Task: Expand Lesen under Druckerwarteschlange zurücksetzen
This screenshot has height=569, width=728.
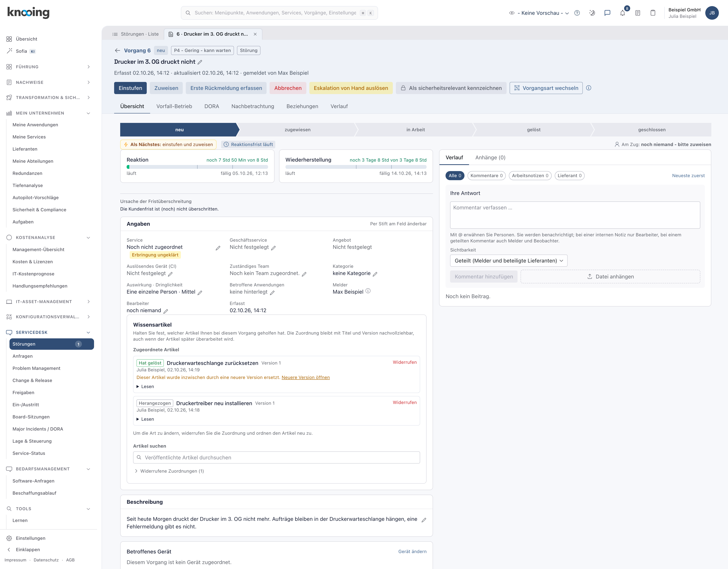Action: [x=145, y=387]
